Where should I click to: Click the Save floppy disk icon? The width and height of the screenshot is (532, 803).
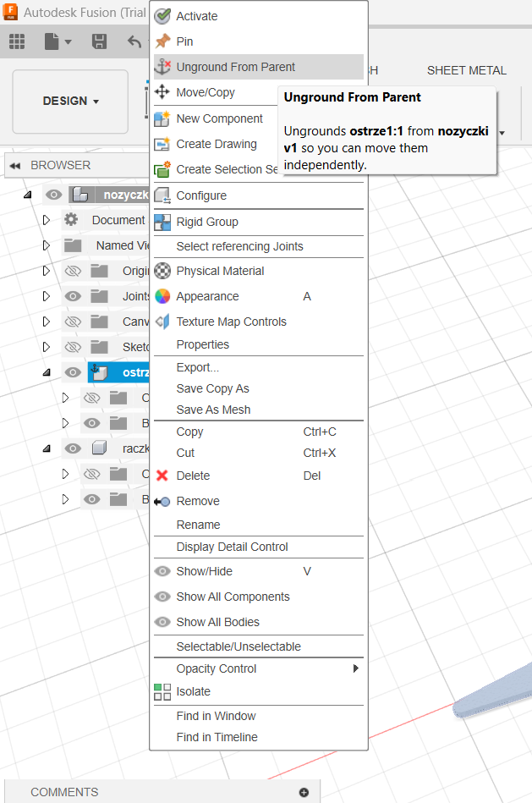(99, 41)
